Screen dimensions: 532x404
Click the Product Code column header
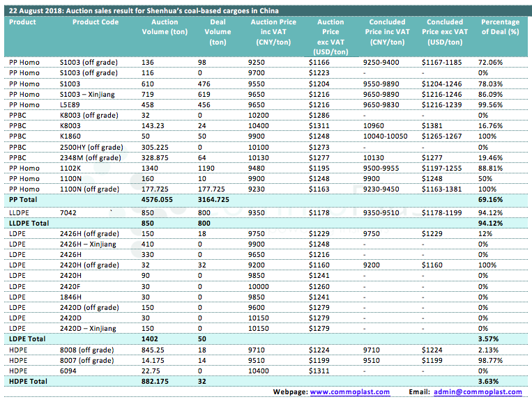pyautogui.click(x=96, y=22)
